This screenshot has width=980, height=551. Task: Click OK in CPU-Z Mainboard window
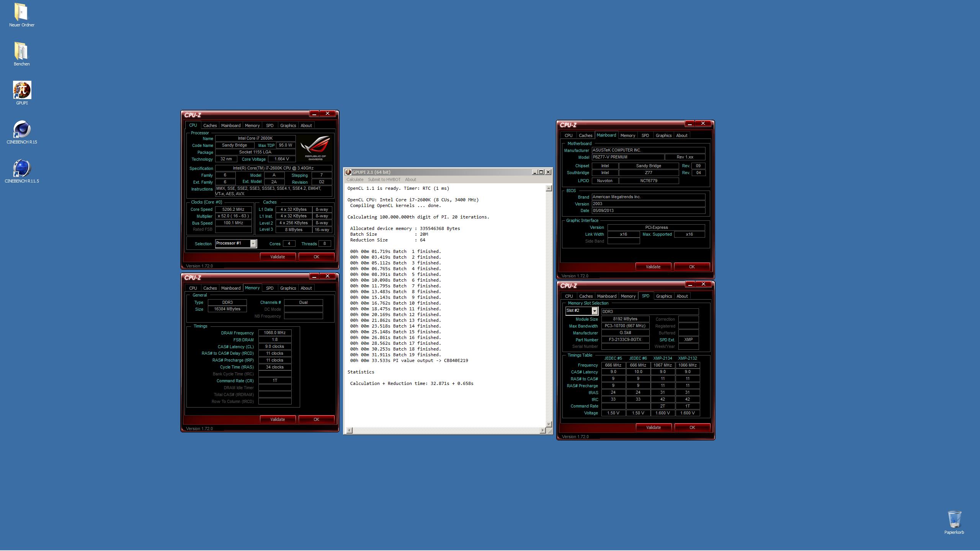[x=692, y=267]
